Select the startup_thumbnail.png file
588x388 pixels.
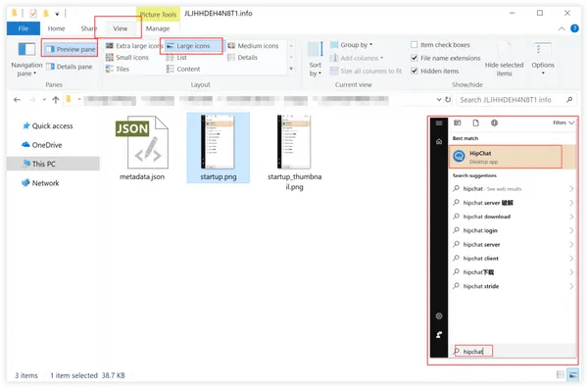294,153
